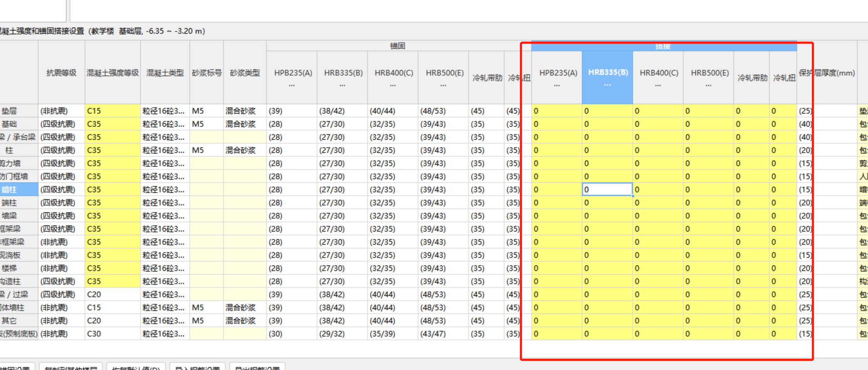Click M5 in the 基础 row
The width and height of the screenshot is (868, 370).
tap(207, 124)
